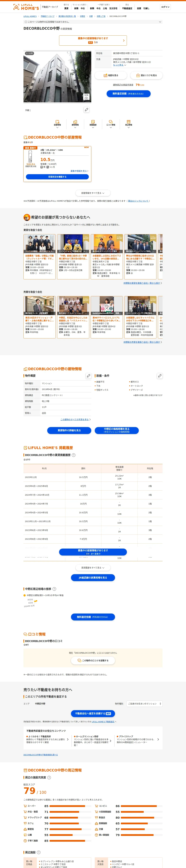Click もっと見る under 交通 info
Image resolution: width=186 pixels, height=868 pixels.
tap(120, 65)
